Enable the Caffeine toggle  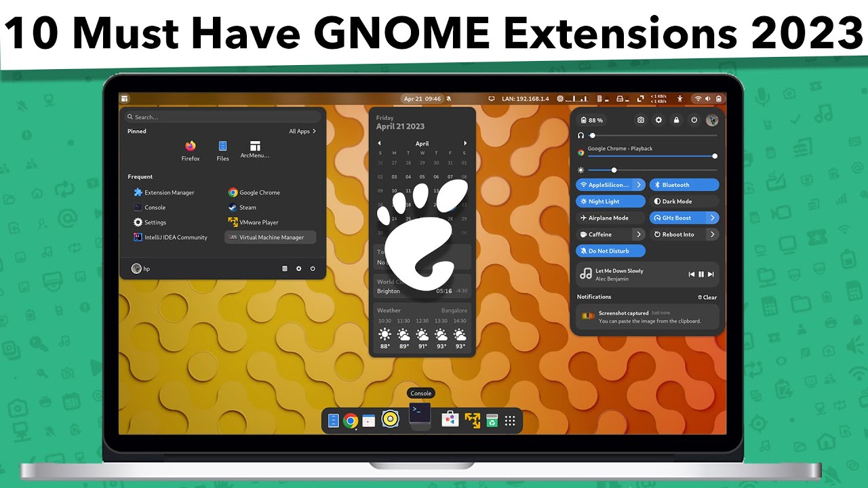click(604, 235)
